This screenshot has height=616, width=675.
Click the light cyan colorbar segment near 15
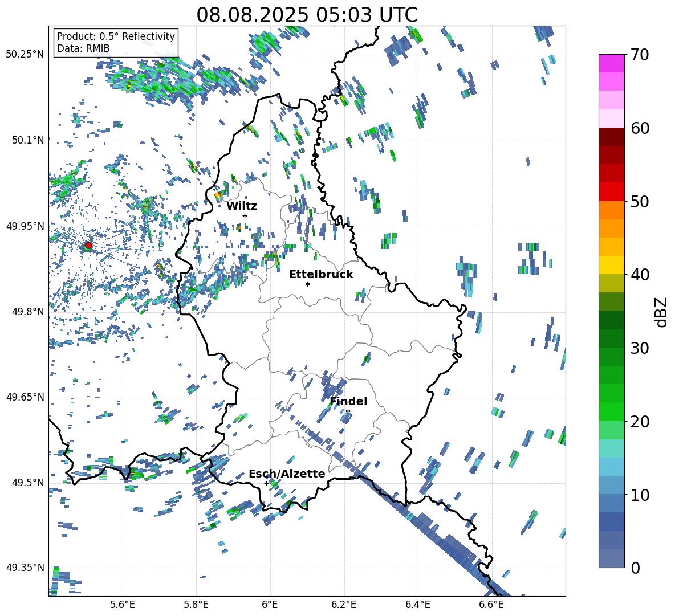tap(611, 448)
